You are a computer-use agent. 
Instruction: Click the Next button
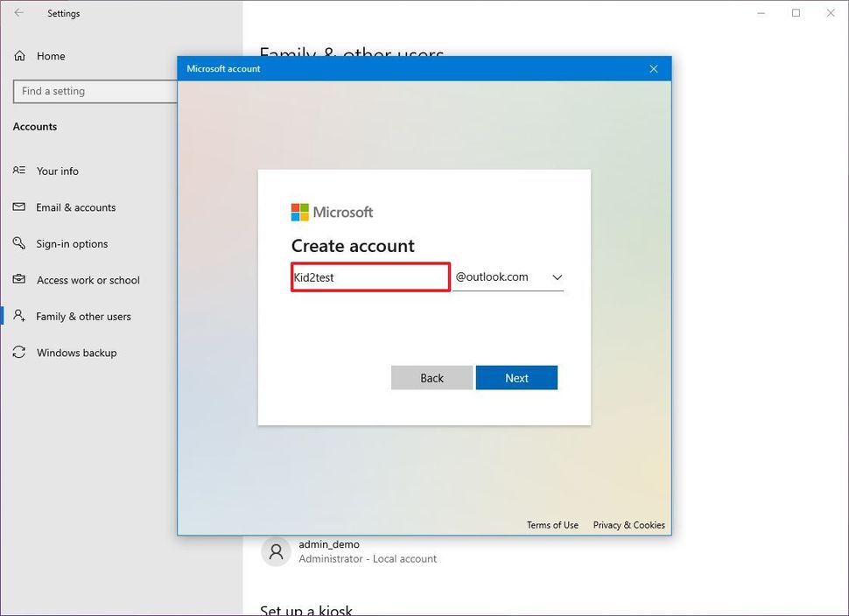pyautogui.click(x=516, y=378)
